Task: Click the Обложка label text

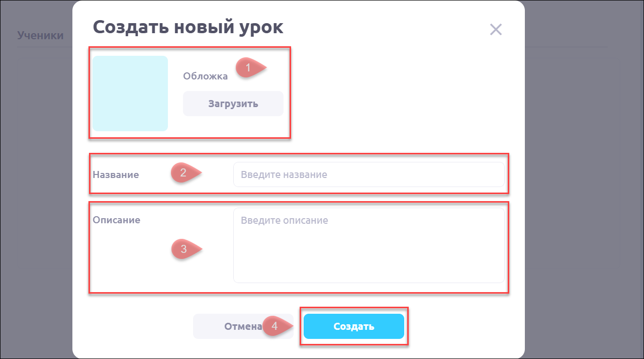Action: (x=205, y=76)
